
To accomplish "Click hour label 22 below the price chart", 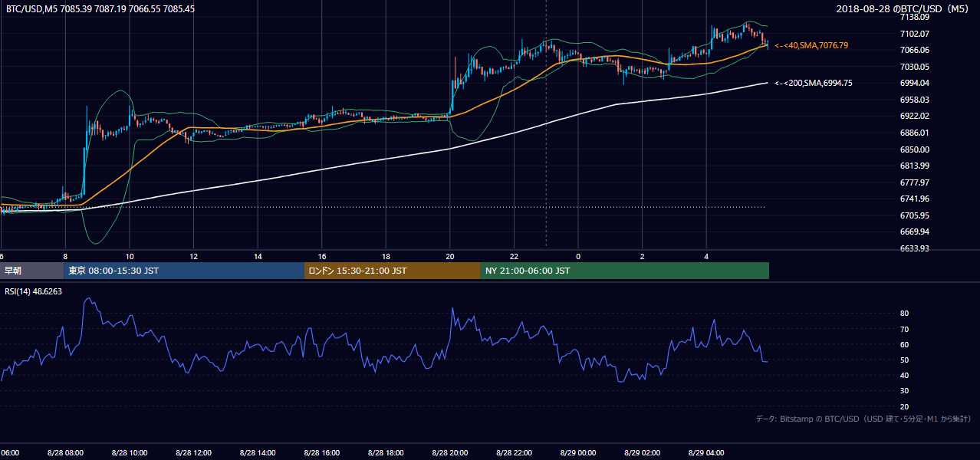I will pos(514,256).
